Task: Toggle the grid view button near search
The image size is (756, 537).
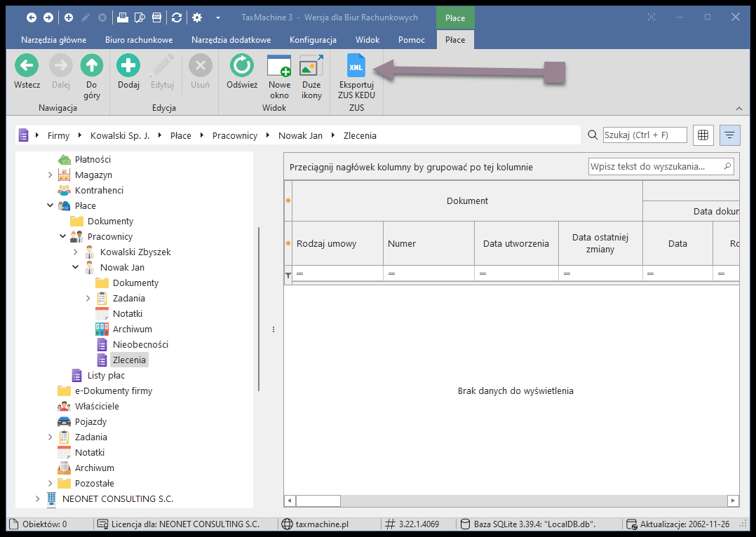Action: tap(703, 135)
